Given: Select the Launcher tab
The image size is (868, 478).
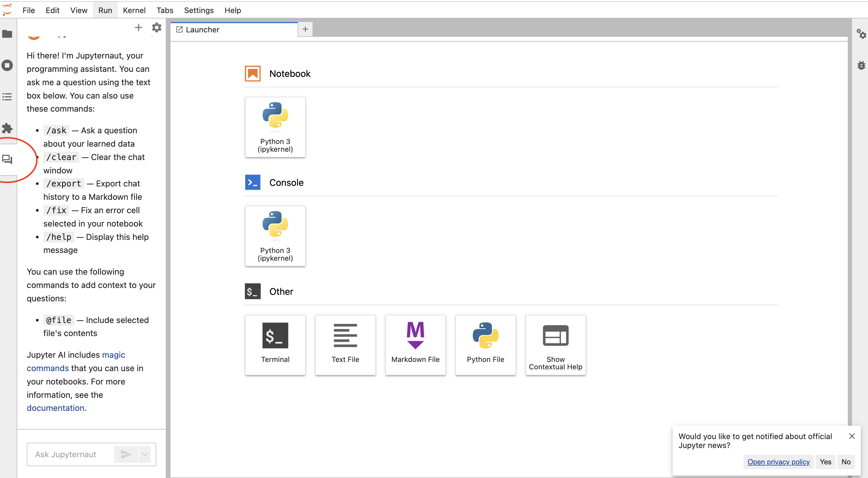Looking at the screenshot, I should [x=234, y=30].
